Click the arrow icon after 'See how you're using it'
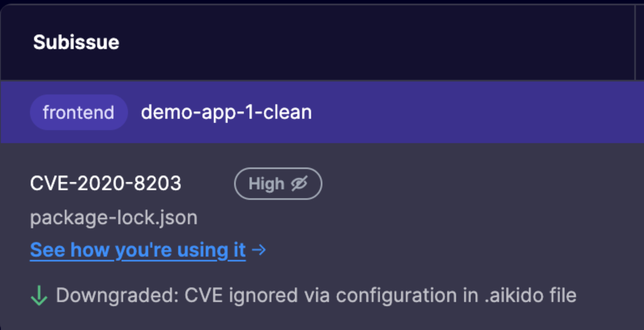Viewport: 644px width, 330px height. click(x=258, y=250)
